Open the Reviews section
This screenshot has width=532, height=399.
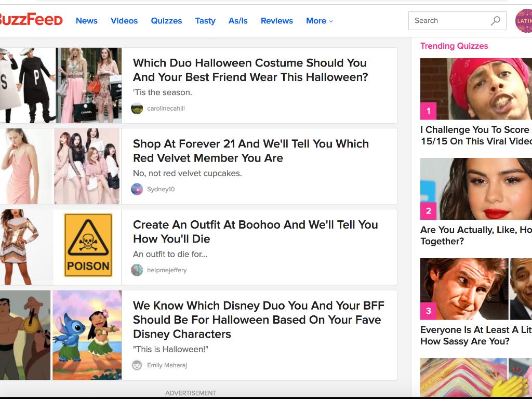coord(276,21)
